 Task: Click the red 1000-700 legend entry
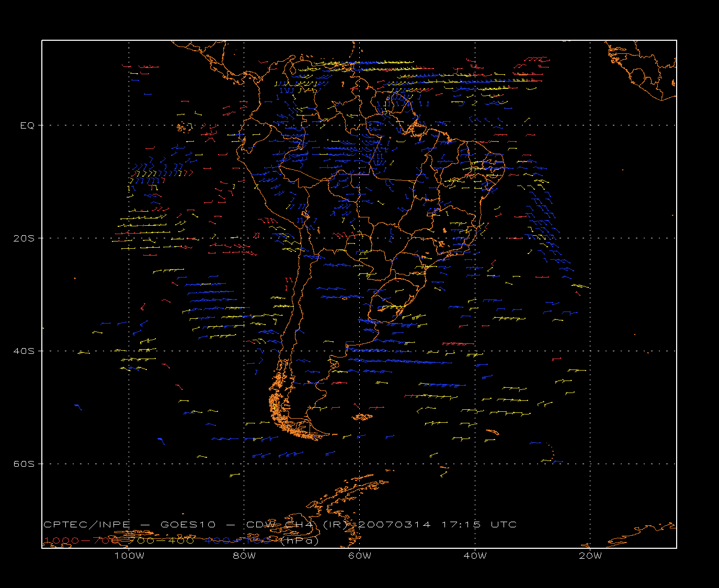(x=82, y=540)
